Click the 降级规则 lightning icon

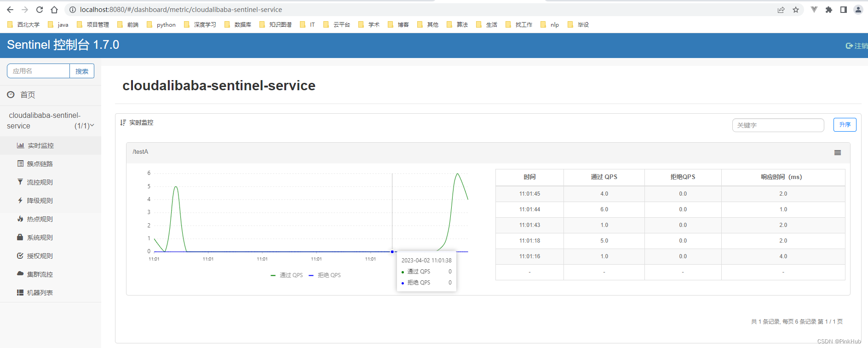pos(20,200)
